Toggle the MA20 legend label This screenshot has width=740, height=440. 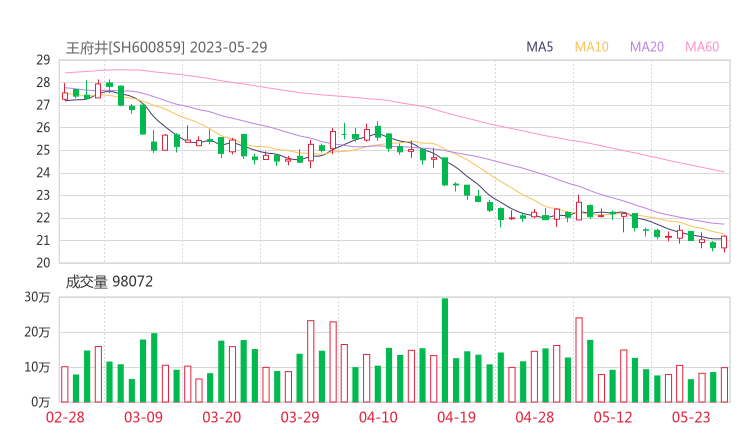[x=647, y=47]
